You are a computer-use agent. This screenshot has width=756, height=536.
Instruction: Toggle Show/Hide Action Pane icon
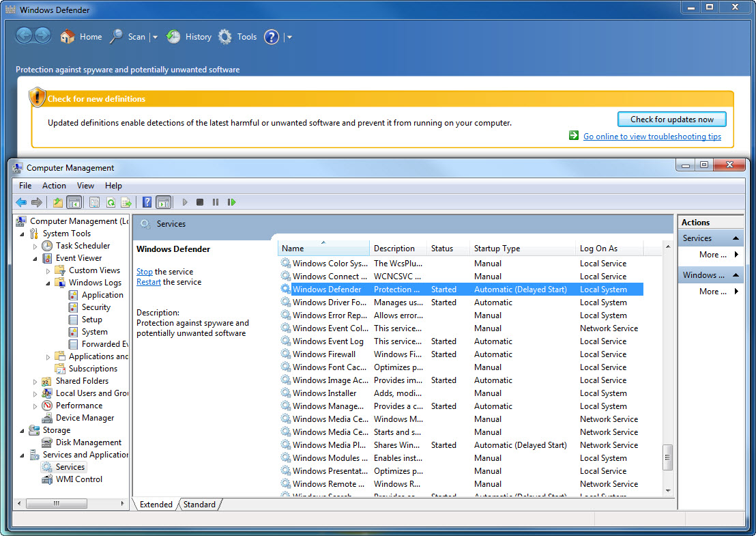click(x=164, y=202)
